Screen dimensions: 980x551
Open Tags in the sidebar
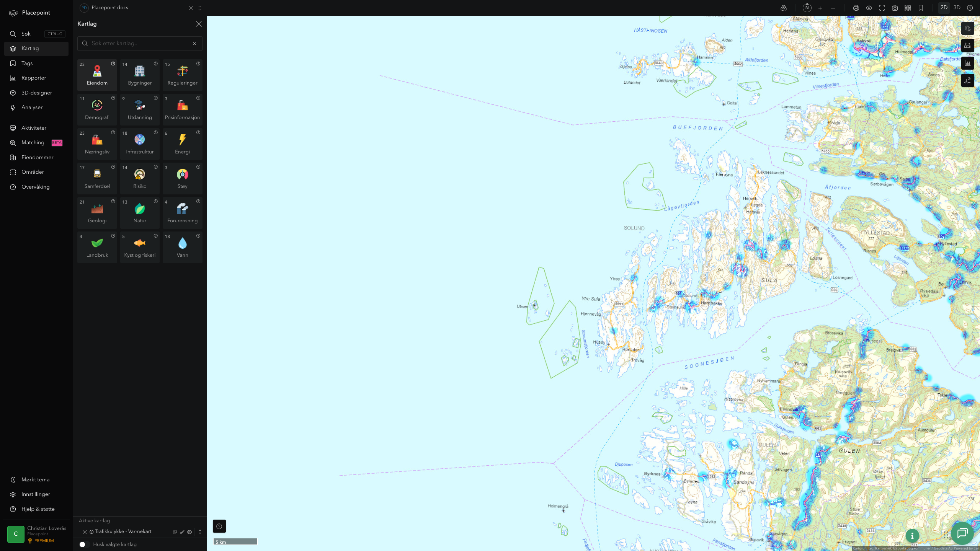pos(36,63)
